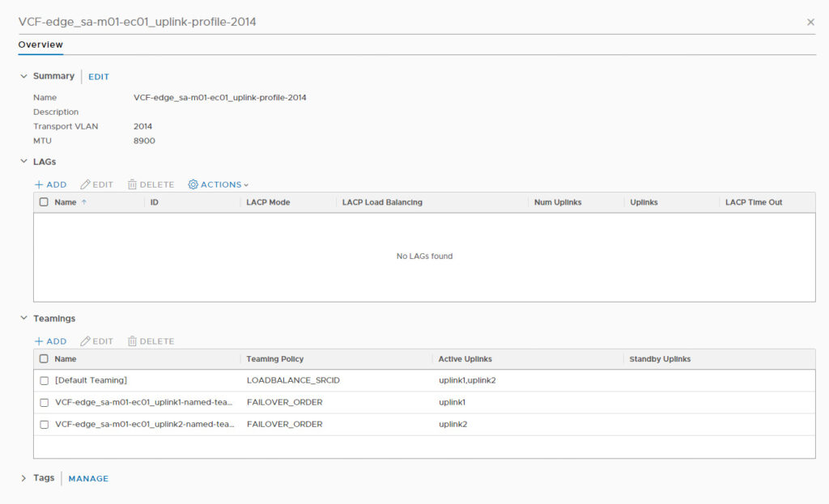The height and width of the screenshot is (504, 829).
Task: Switch to the Overview tab
Action: [40, 44]
